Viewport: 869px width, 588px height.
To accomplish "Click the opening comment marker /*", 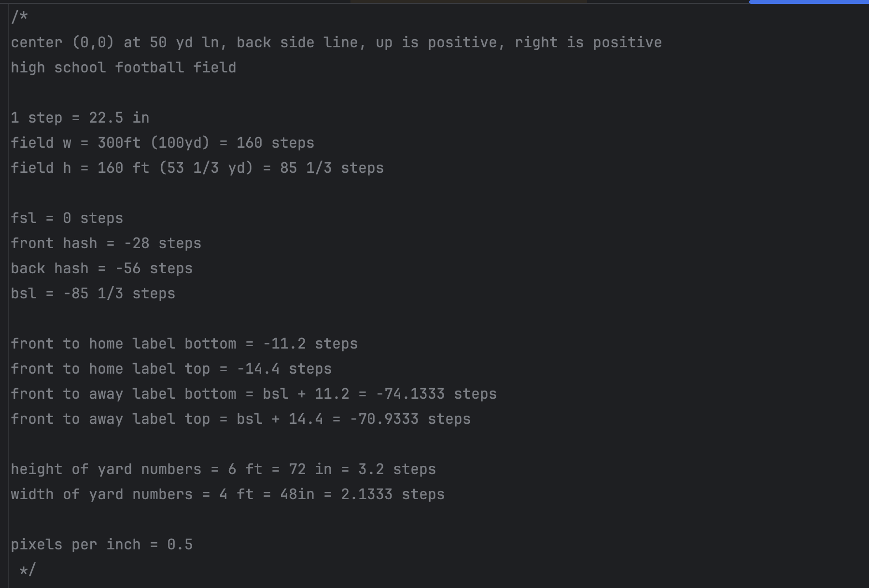I will pos(20,17).
